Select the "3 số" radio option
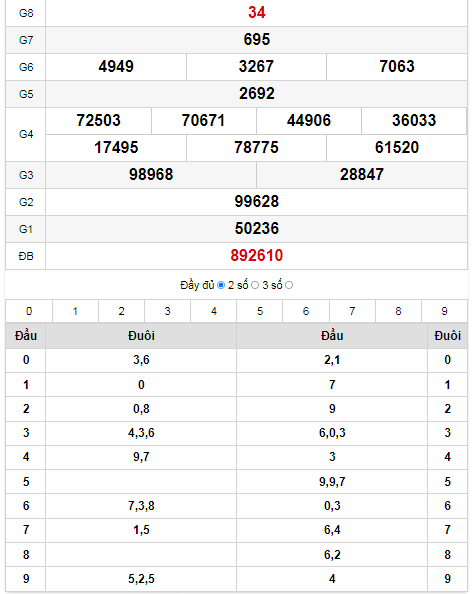Screen dimensions: 473x594 (x=289, y=285)
